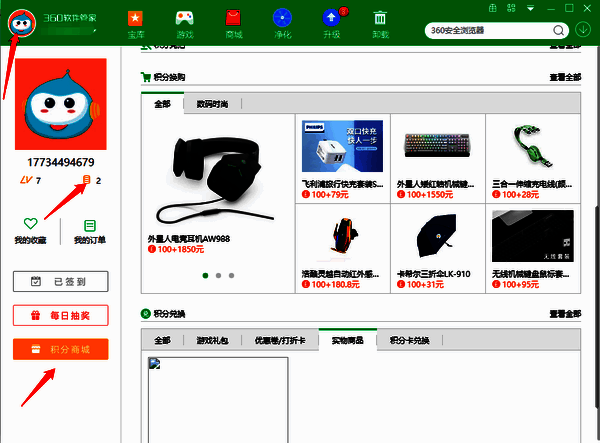The height and width of the screenshot is (443, 600).
Task: Click the apps grid icon in title bar
Action: tap(511, 8)
